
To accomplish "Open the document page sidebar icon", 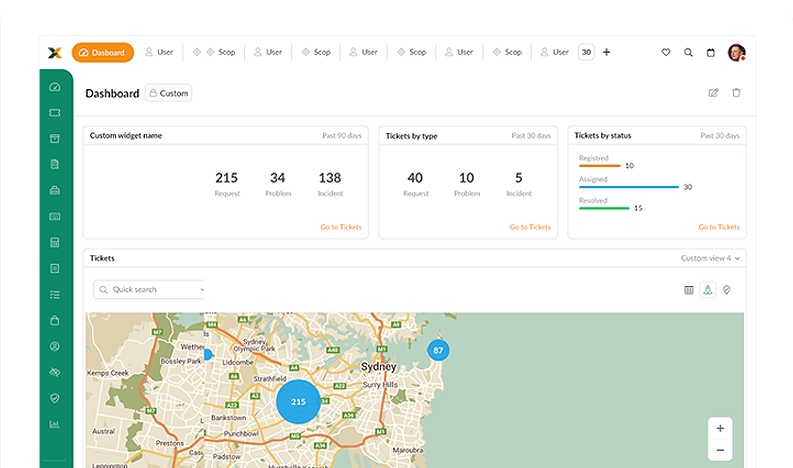I will [55, 164].
